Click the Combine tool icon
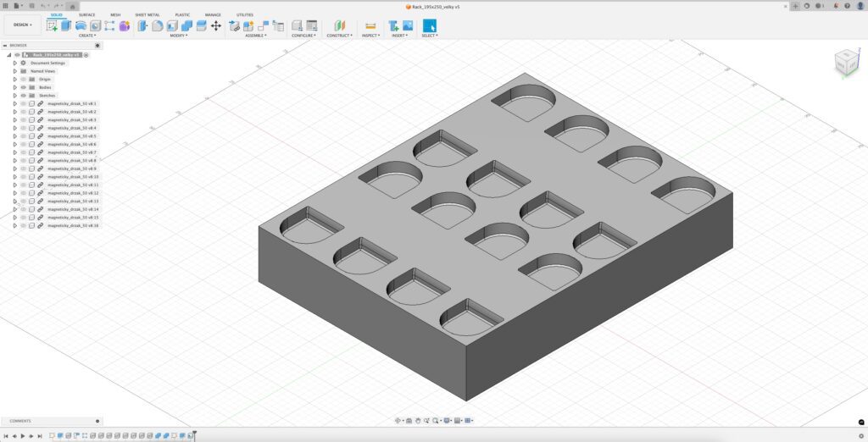This screenshot has height=442, width=868. 187,25
